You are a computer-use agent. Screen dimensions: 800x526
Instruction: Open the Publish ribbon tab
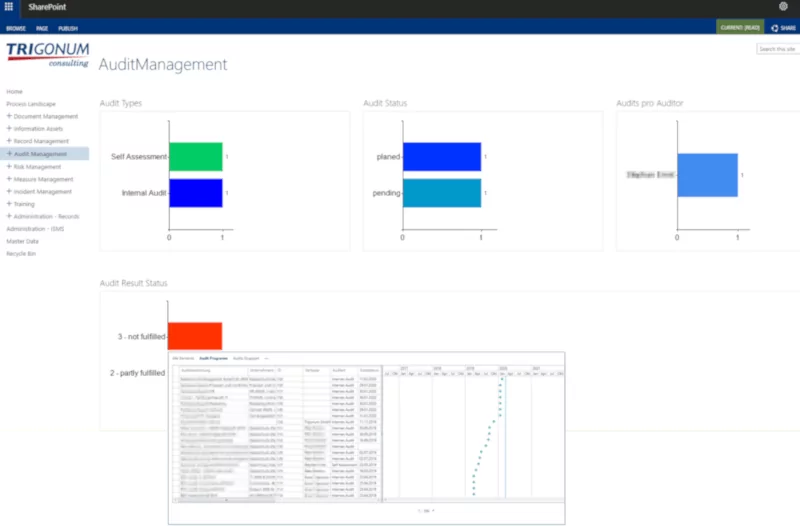pyautogui.click(x=68, y=29)
